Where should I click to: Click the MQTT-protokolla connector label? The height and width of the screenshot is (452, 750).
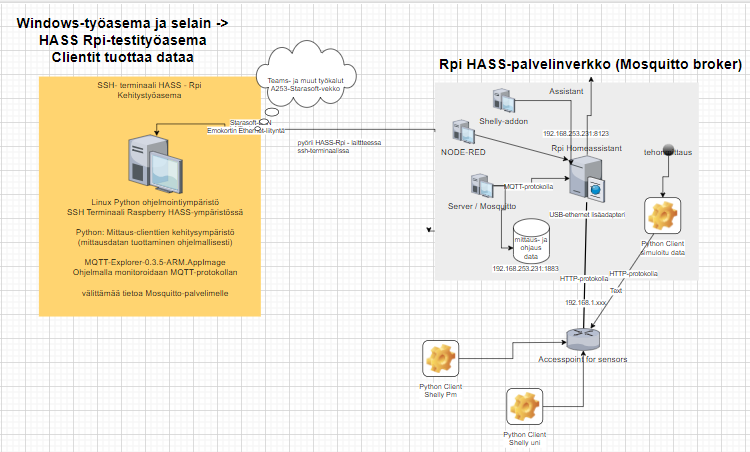(x=529, y=187)
